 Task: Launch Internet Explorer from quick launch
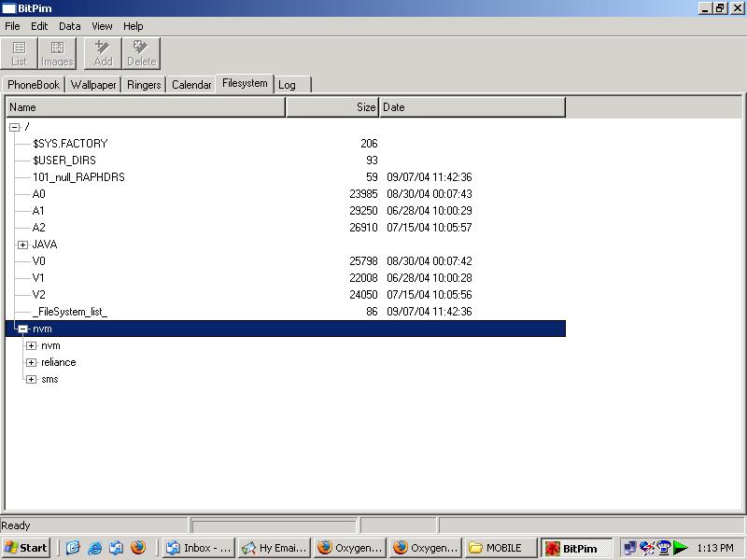coord(95,548)
